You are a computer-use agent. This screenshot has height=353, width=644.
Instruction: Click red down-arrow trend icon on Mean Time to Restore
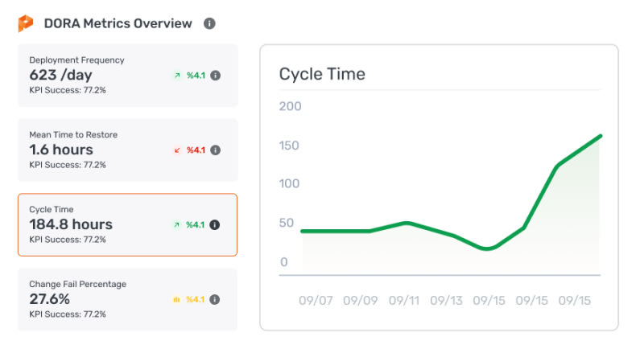coord(177,150)
